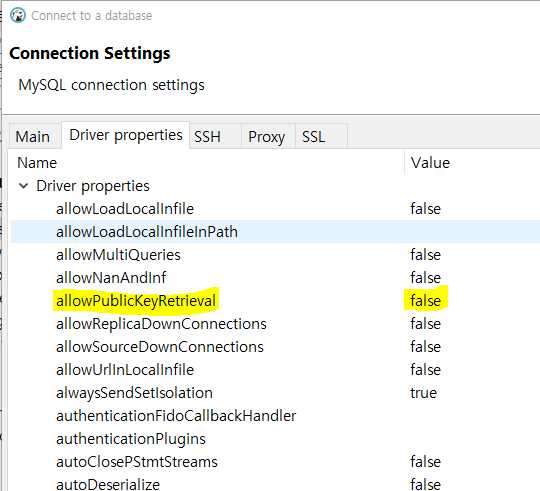Click the false value of allowPublicKeyRetrieval
The image size is (540, 491).
point(425,301)
